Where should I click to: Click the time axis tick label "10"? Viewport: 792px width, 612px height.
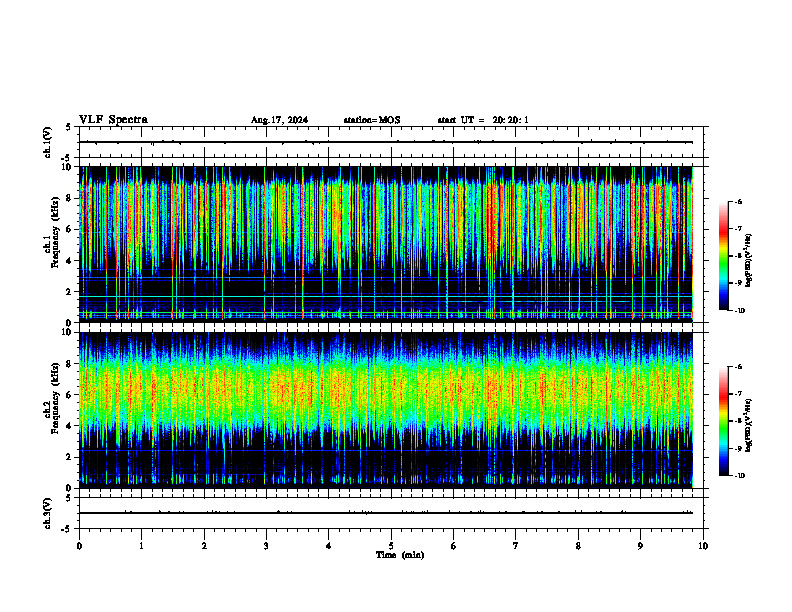[703, 546]
